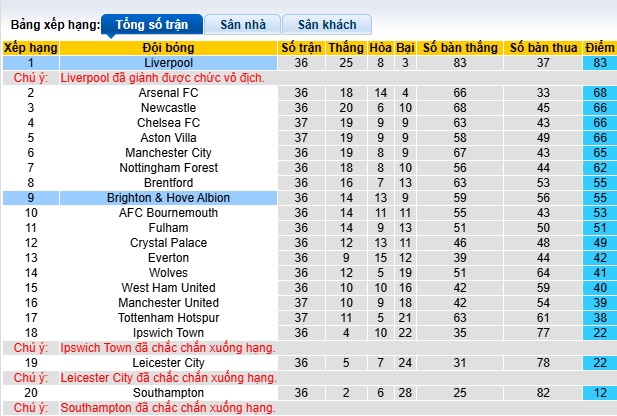617x416 pixels.
Task: Click on Newcastle team name
Action: click(168, 108)
